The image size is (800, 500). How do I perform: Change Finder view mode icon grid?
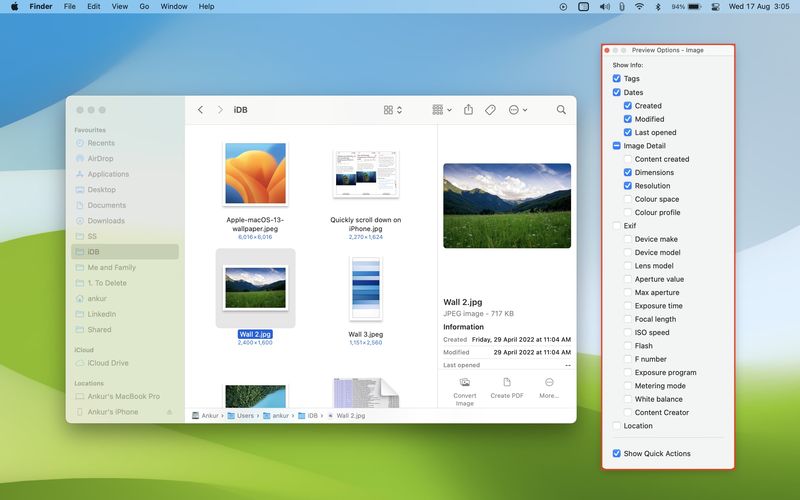coord(393,110)
